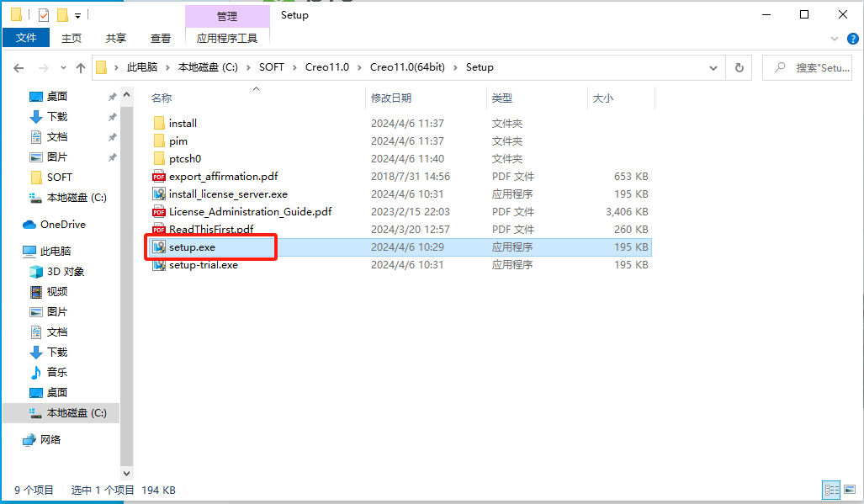Select the setup-trial.exe application icon
Screen dimensions: 864x504
tap(159, 265)
